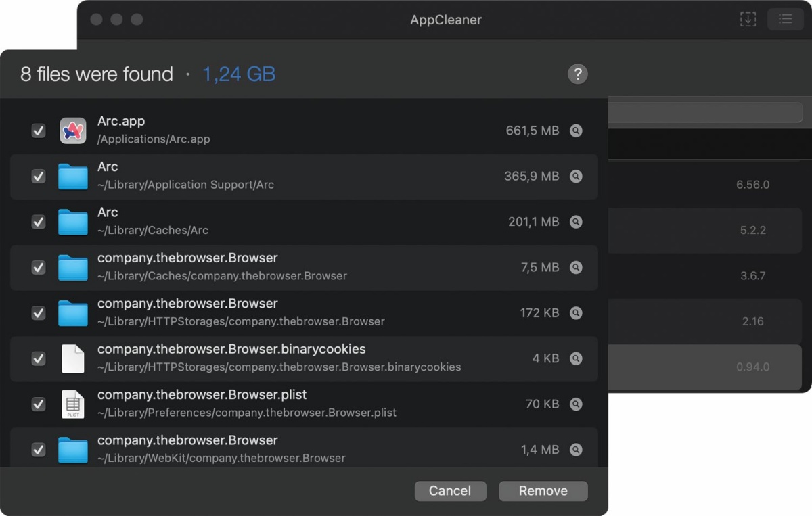The width and height of the screenshot is (812, 516).
Task: Click folder icon for HTTPStorages/company.thebrowser.Browser
Action: coord(73,313)
